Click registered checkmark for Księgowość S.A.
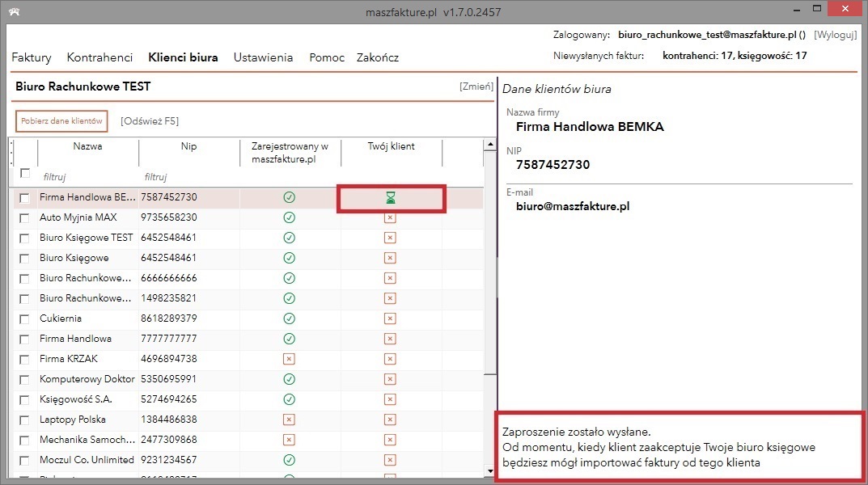Viewport: 868px width, 485px height. [289, 399]
